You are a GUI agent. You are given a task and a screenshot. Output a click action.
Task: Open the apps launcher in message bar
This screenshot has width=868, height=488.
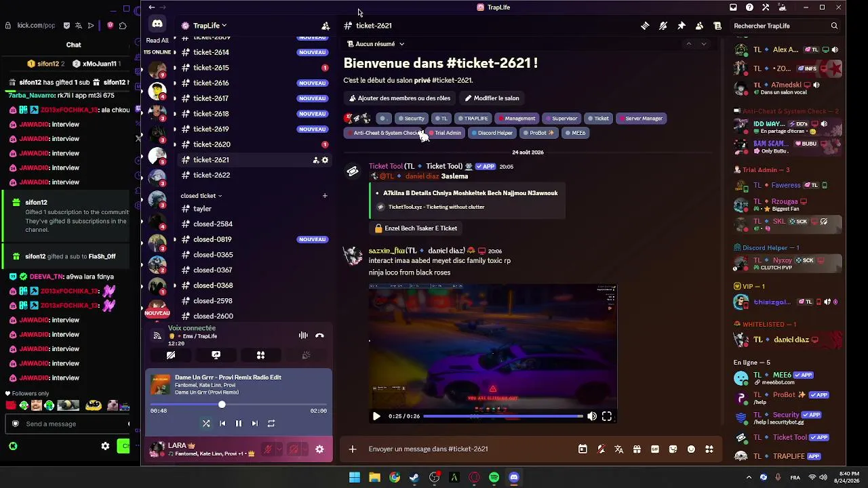pyautogui.click(x=709, y=449)
